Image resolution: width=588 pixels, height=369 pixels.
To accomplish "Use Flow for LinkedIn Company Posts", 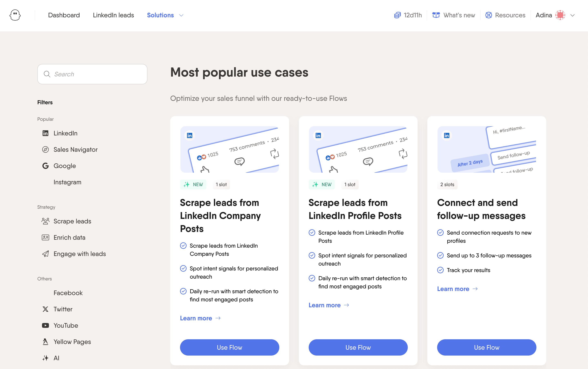I will [x=230, y=347].
